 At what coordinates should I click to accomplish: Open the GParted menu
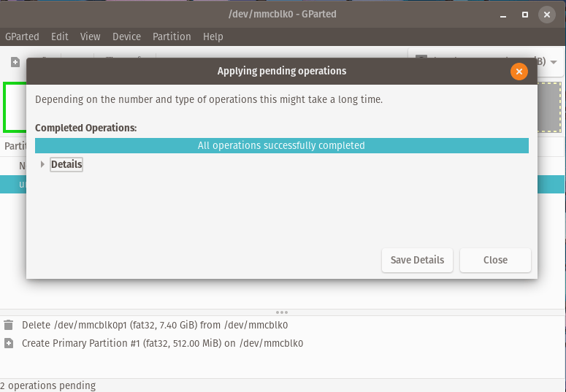[23, 36]
